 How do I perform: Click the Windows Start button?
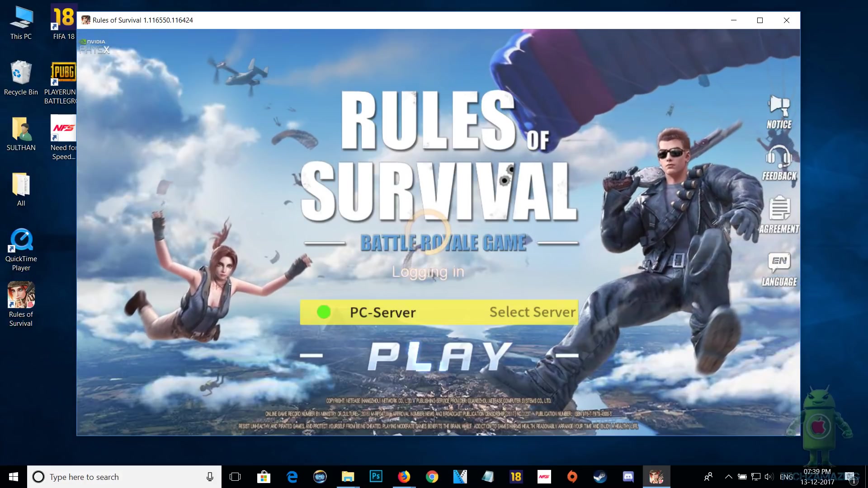13,477
